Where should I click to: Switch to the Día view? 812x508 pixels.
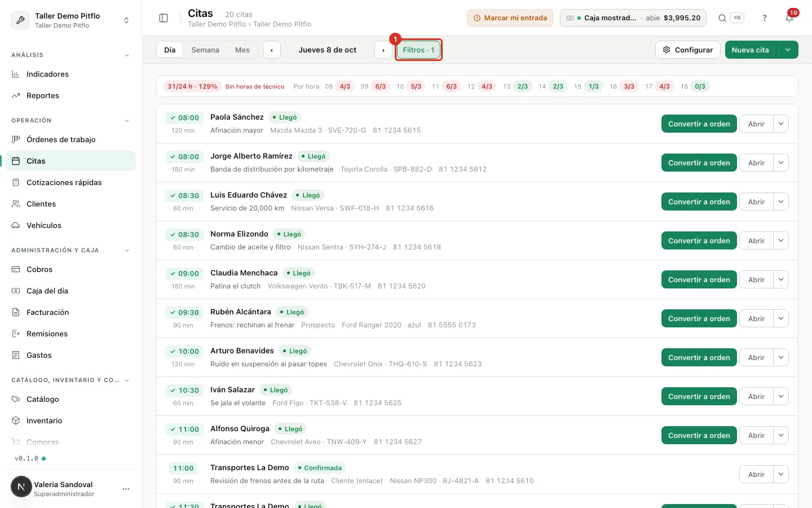pyautogui.click(x=170, y=50)
